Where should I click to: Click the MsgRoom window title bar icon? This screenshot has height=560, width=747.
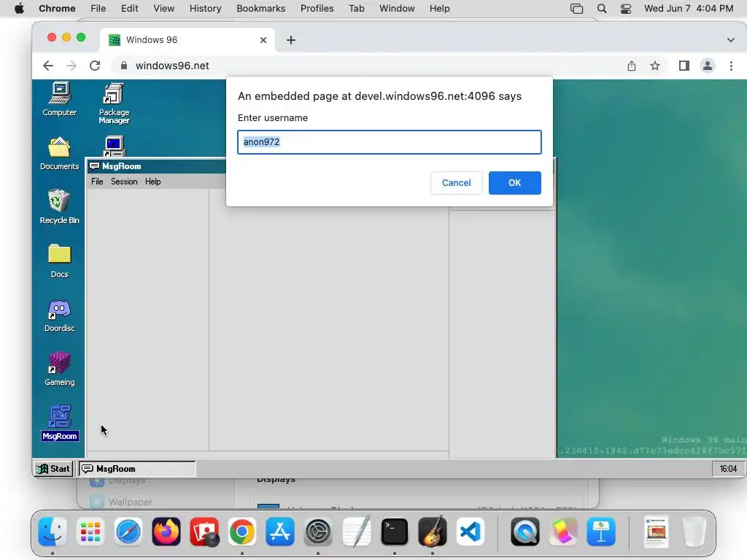94,166
